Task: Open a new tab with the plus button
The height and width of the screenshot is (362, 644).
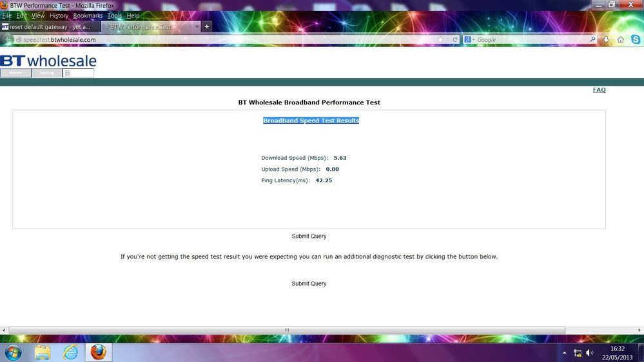Action: pyautogui.click(x=206, y=26)
